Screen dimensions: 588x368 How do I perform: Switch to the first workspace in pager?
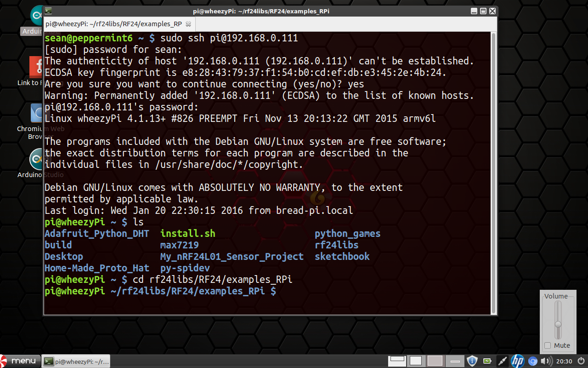tap(398, 360)
